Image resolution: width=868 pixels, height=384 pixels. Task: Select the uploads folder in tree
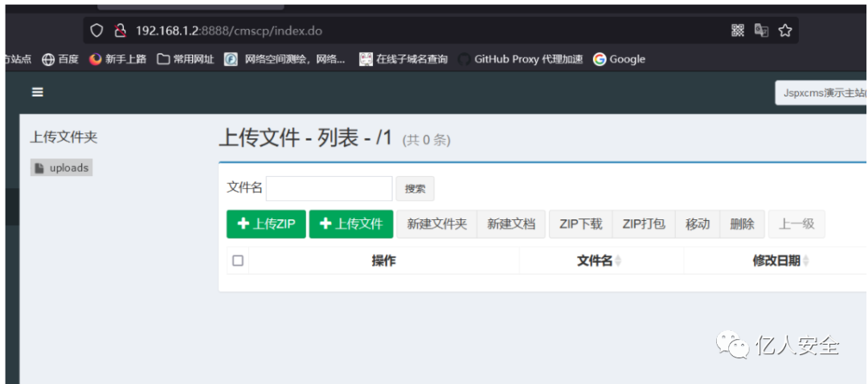[x=61, y=168]
